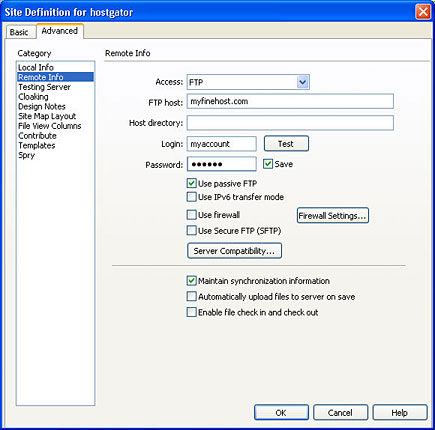435x430 pixels.
Task: Uncheck the Save password checkbox
Action: pos(268,164)
